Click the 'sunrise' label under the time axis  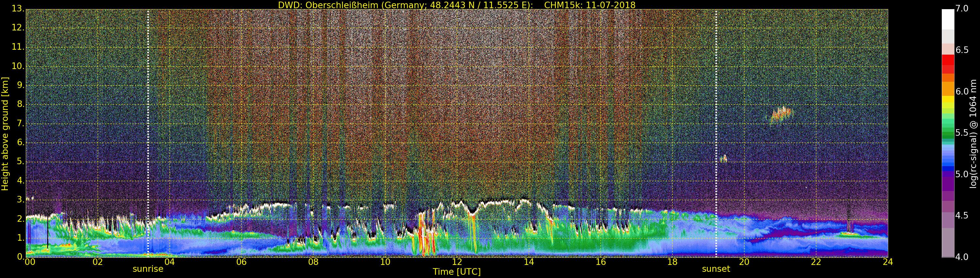[x=148, y=269]
